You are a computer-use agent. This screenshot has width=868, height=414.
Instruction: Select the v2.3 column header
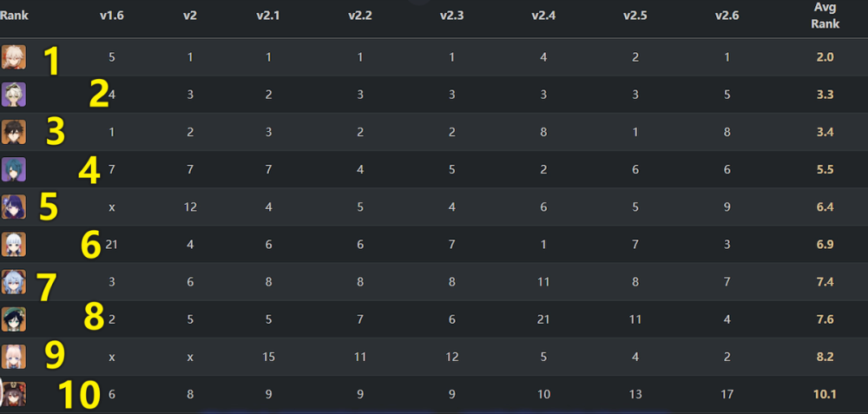pyautogui.click(x=451, y=16)
